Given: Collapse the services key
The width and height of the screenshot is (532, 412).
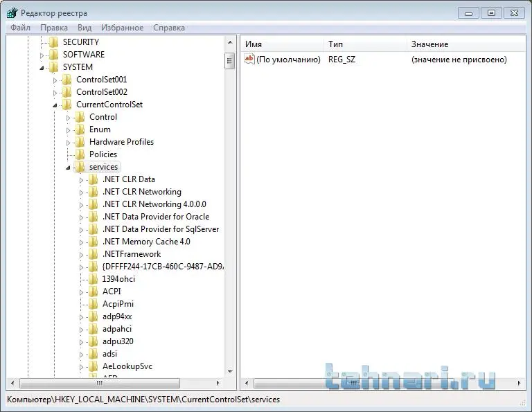Looking at the screenshot, I should pyautogui.click(x=68, y=168).
